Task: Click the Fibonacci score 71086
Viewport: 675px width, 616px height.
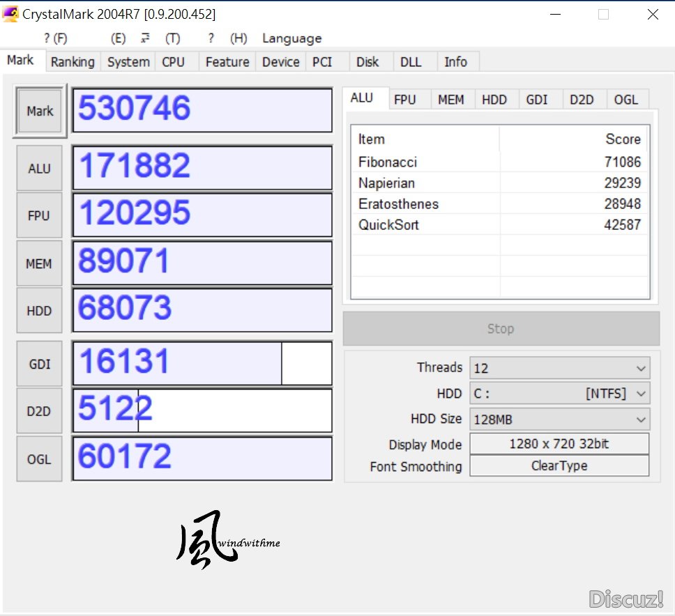Action: (623, 162)
